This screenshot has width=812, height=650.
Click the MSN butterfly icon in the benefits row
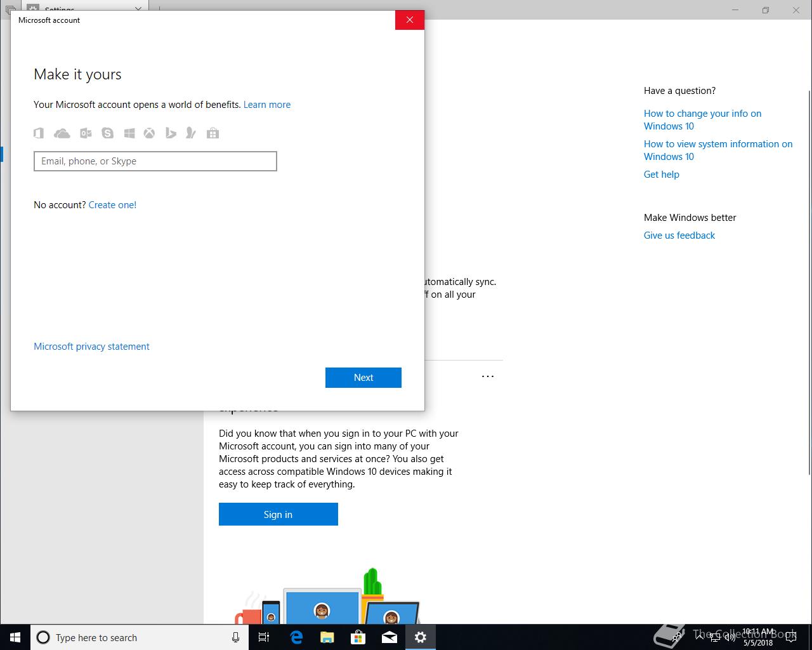190,133
